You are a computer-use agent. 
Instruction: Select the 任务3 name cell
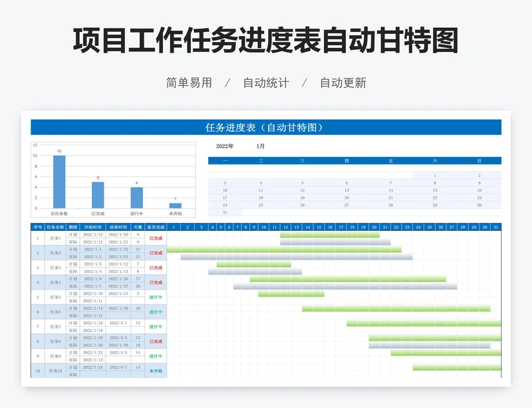[x=55, y=268]
